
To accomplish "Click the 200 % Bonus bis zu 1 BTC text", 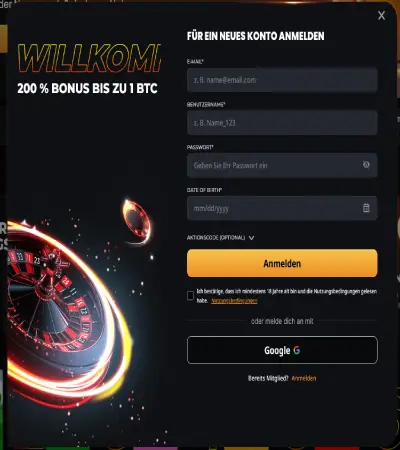I will coord(87,88).
